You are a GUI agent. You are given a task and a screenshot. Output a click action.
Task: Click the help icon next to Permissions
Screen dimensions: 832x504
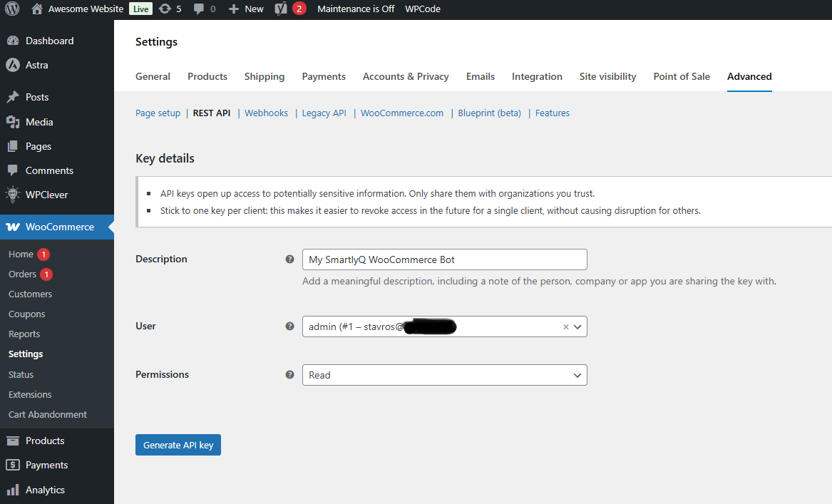tap(289, 374)
